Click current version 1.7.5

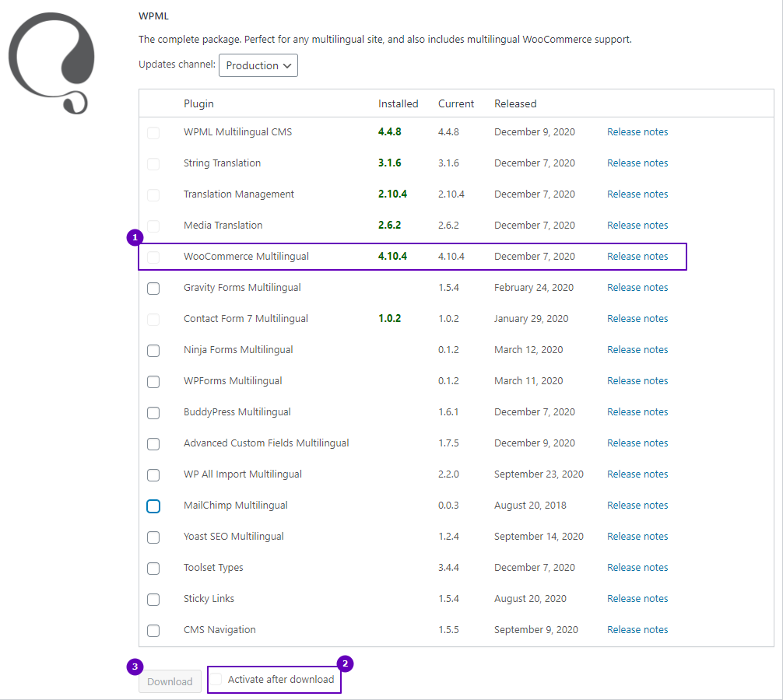click(x=448, y=443)
